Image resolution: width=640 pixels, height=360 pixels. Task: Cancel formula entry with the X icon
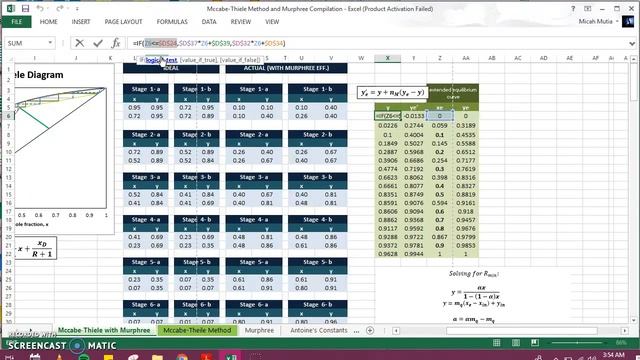click(x=80, y=43)
